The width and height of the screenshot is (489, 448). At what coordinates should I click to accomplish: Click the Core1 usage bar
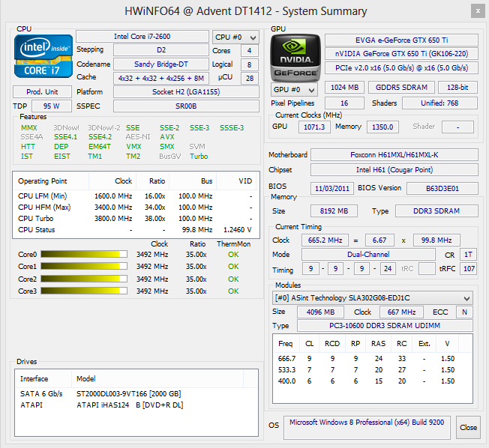84,267
